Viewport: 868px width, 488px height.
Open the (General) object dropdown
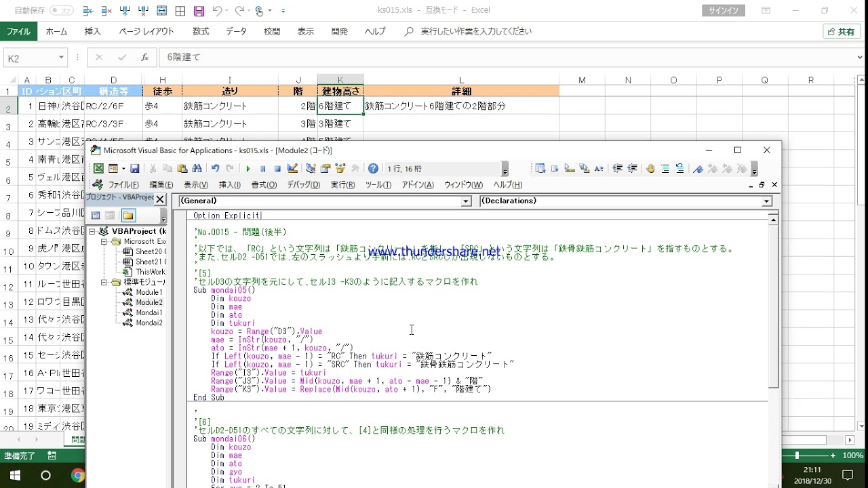(466, 201)
